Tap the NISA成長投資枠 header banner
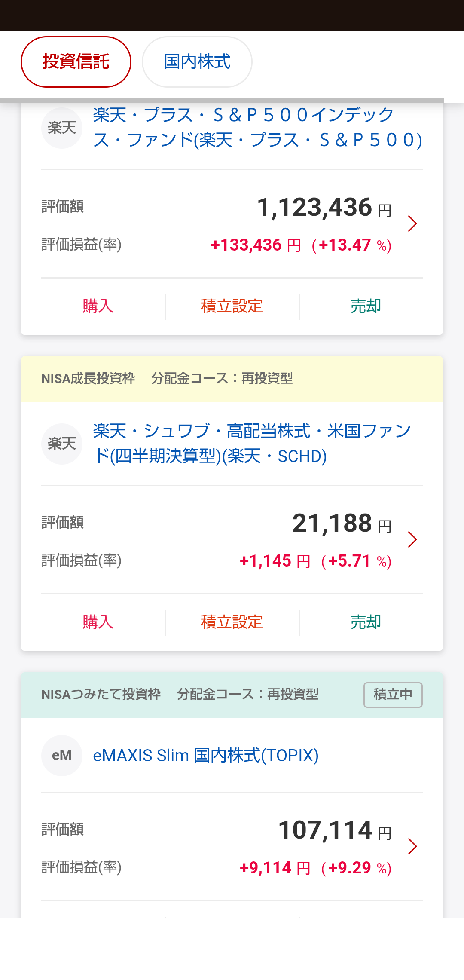 click(232, 379)
